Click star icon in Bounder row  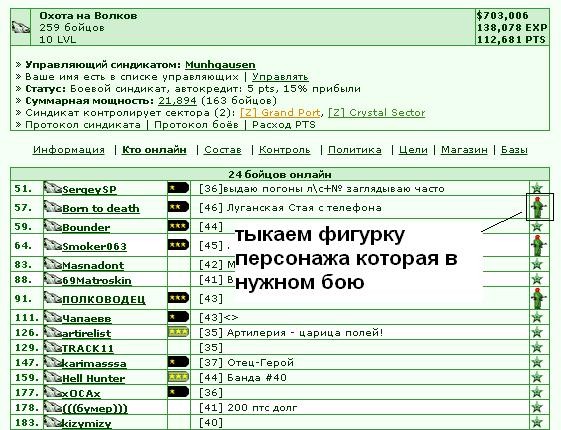537,226
